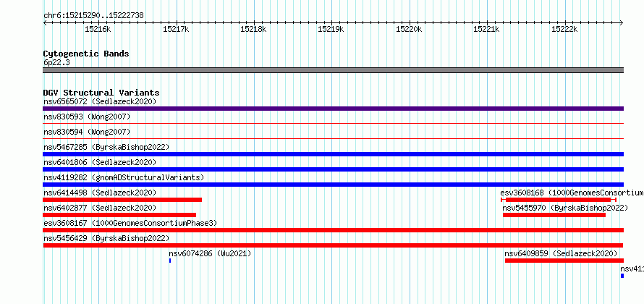Click the 15218k ruler position label

[x=253, y=29]
